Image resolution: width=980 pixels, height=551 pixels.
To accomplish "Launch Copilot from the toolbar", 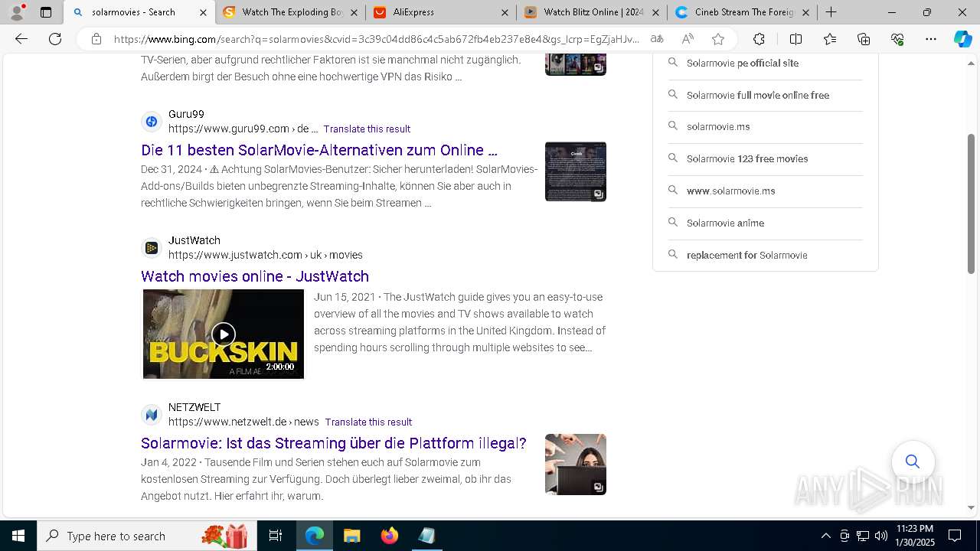I will point(962,39).
